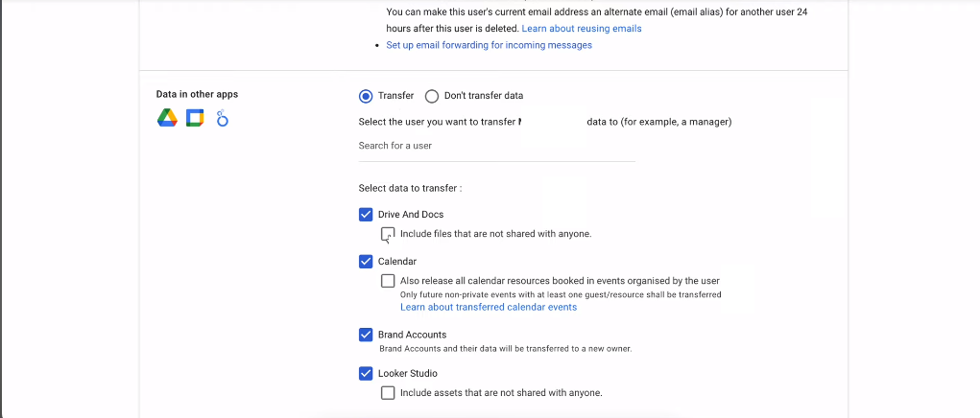Open Learn about reusing emails link
Image resolution: width=980 pixels, height=418 pixels.
(582, 29)
